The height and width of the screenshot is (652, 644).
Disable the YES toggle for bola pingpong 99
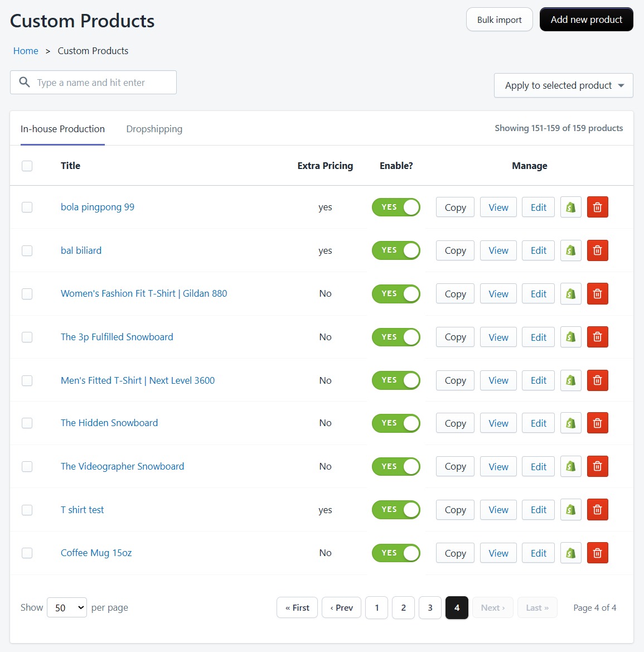click(396, 207)
